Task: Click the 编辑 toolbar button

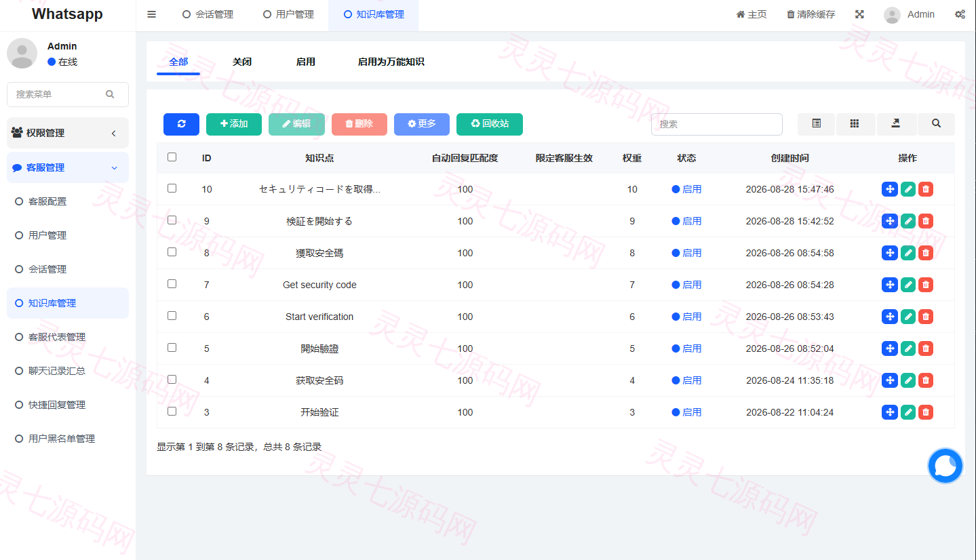Action: [296, 124]
